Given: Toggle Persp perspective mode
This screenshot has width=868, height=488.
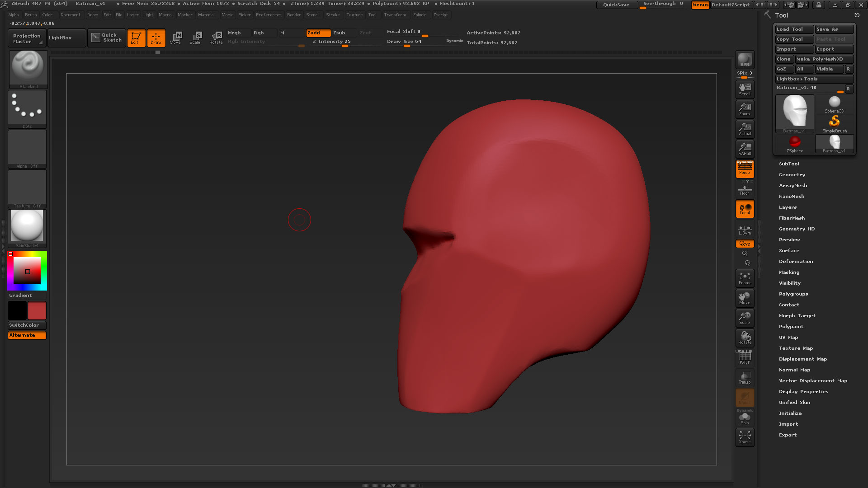Looking at the screenshot, I should (x=745, y=169).
